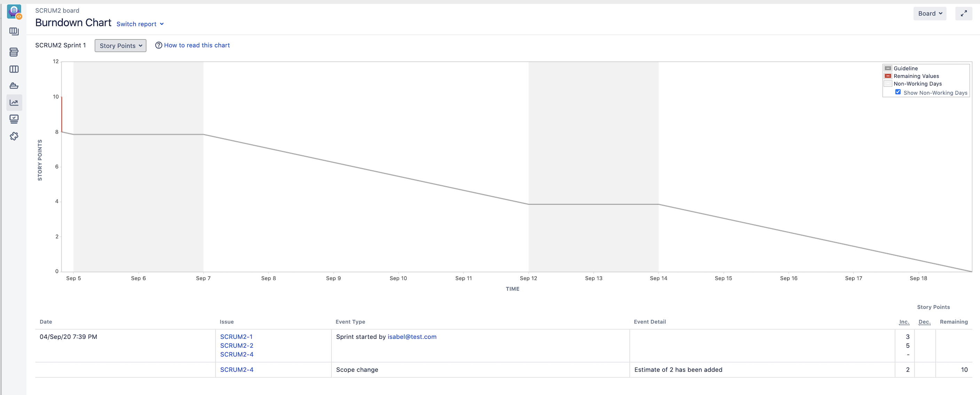Open the Active sprints columns icon
The image size is (980, 395).
(14, 69)
